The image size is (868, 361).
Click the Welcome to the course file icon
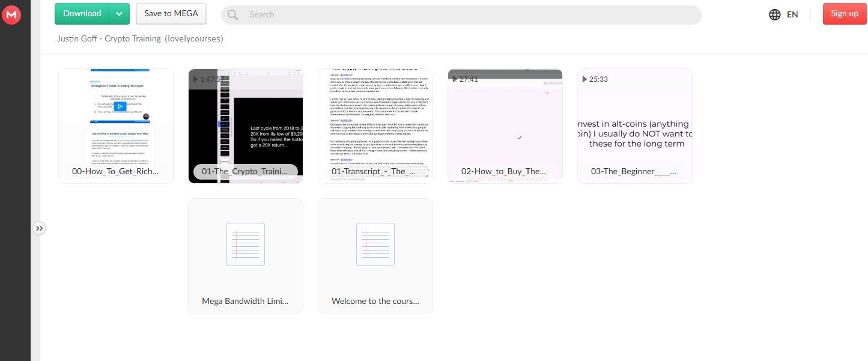click(375, 244)
